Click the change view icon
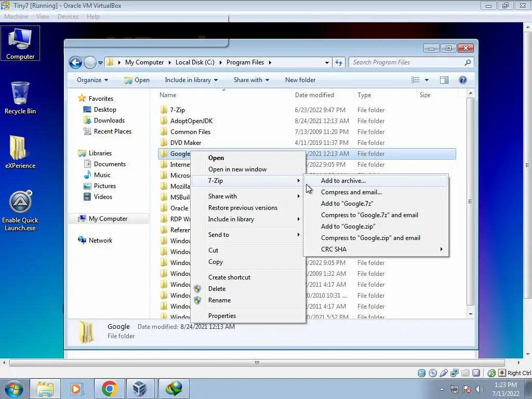Screen dimensions: 532x399 pos(415,80)
